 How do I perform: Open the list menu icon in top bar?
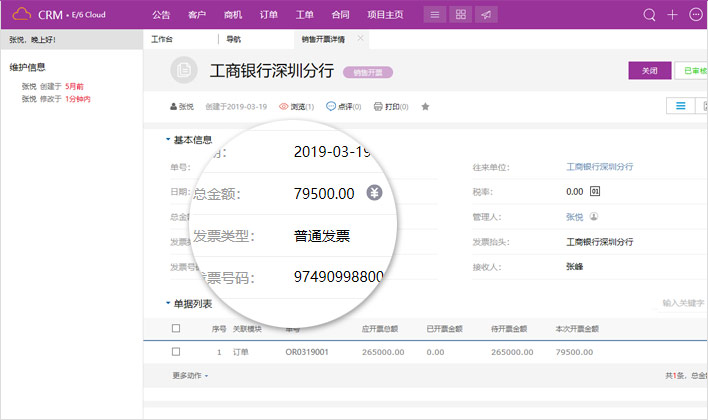(x=434, y=15)
